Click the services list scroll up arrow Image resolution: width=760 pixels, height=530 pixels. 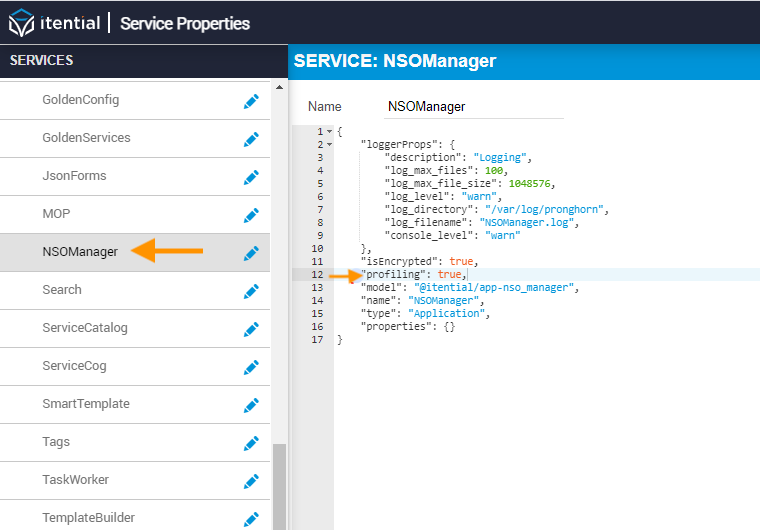click(x=279, y=87)
